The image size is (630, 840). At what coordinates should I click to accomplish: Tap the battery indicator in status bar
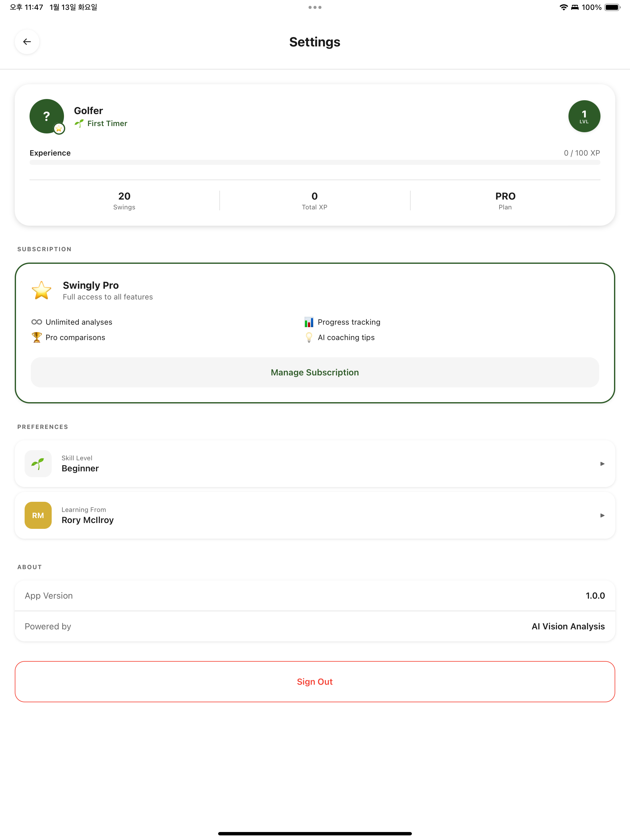tap(612, 7)
